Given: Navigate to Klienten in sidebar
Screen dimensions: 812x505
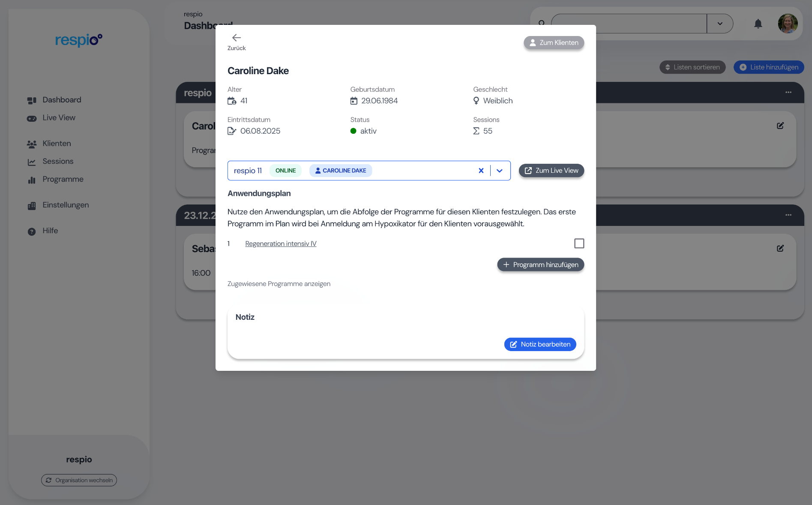Looking at the screenshot, I should 57,144.
